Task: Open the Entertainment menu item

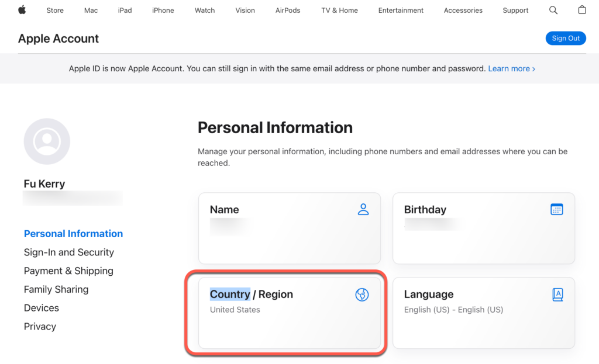Action: (401, 10)
